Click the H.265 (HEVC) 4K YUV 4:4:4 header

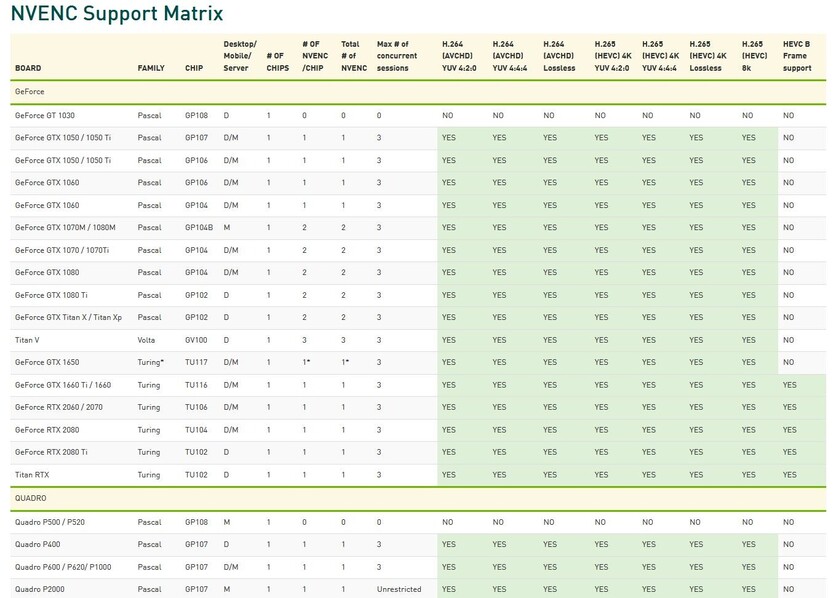(660, 56)
